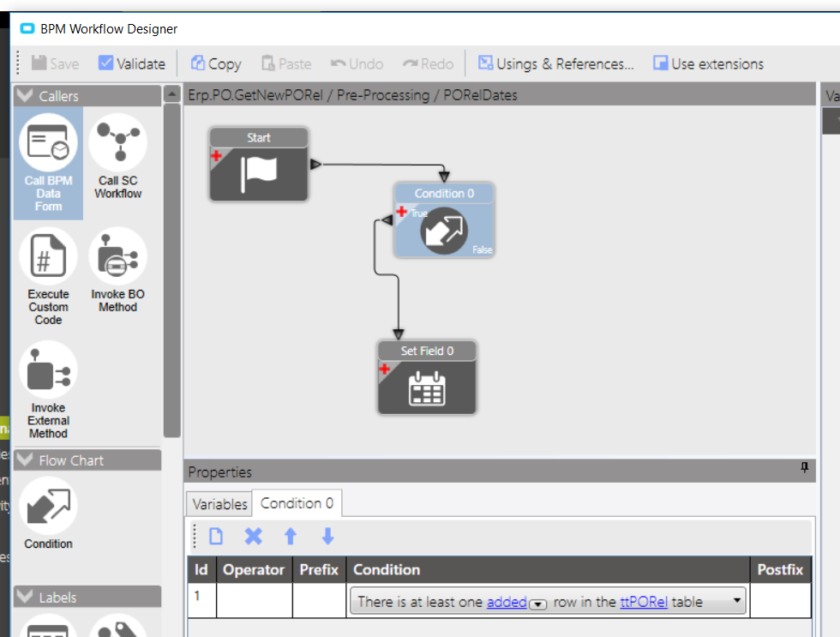Click the Condition column header
Viewport: 840px width, 637px height.
coord(548,569)
